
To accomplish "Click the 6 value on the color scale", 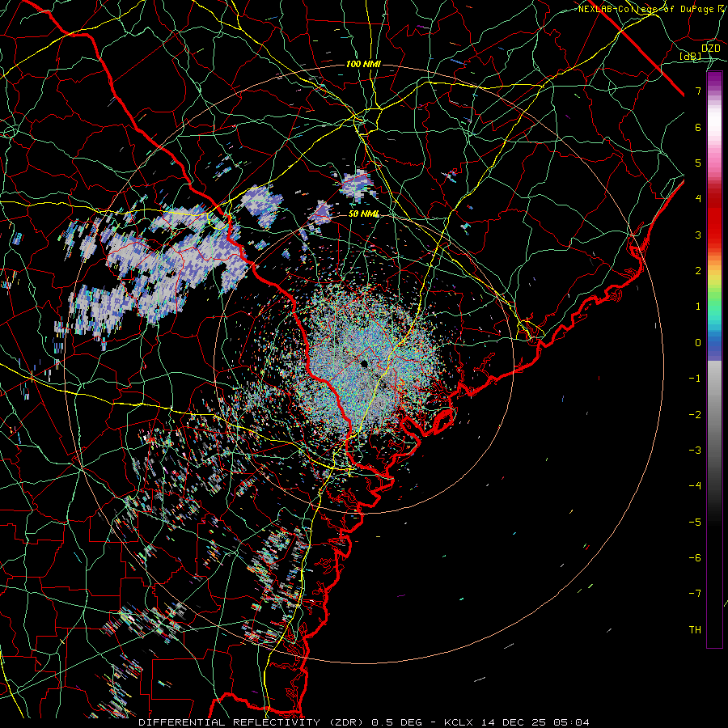I will click(x=698, y=127).
